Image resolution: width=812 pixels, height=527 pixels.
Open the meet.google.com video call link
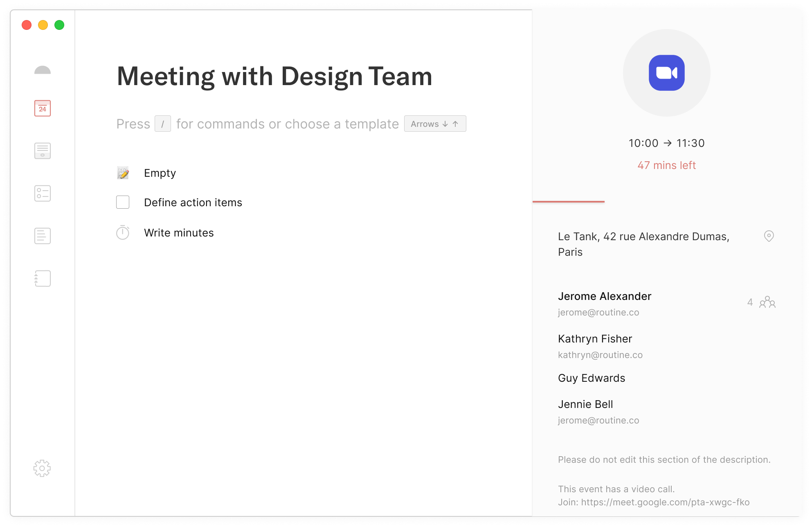[x=665, y=502]
